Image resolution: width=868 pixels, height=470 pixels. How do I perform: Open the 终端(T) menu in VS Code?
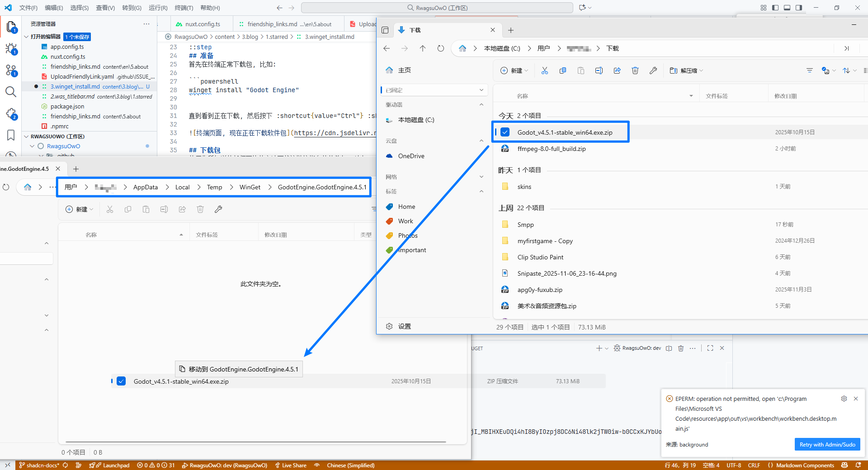(184, 8)
